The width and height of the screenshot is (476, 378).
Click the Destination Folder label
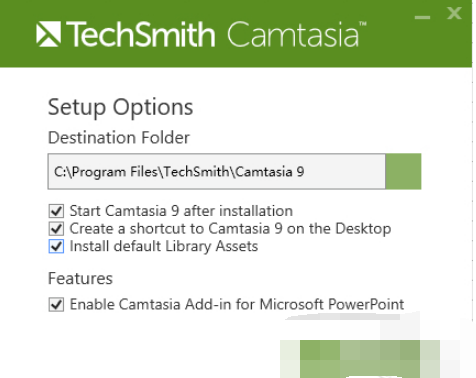pos(119,138)
